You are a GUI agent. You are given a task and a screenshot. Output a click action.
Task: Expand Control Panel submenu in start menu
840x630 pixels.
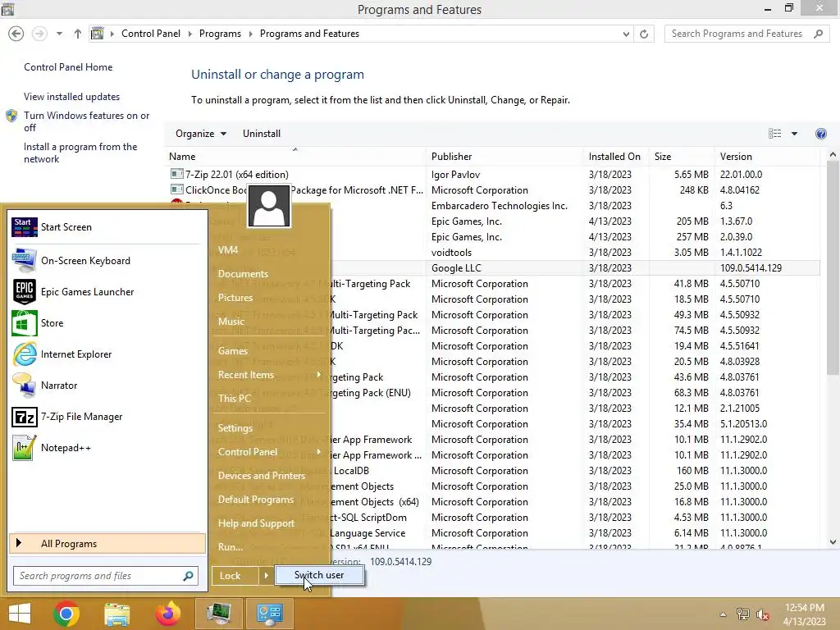pyautogui.click(x=319, y=452)
